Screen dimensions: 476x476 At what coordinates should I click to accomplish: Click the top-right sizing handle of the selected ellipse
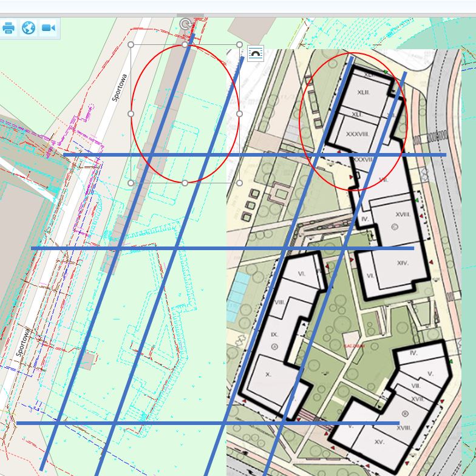pyautogui.click(x=239, y=45)
